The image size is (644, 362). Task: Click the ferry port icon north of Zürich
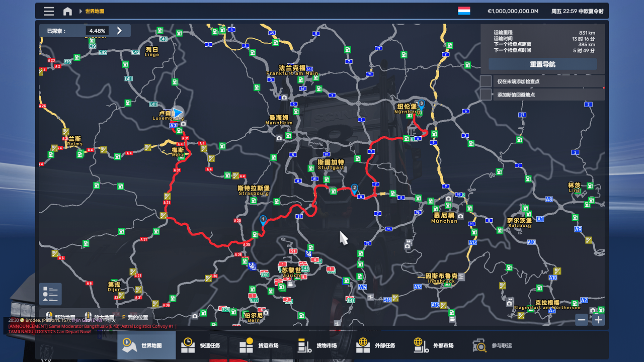(308, 253)
